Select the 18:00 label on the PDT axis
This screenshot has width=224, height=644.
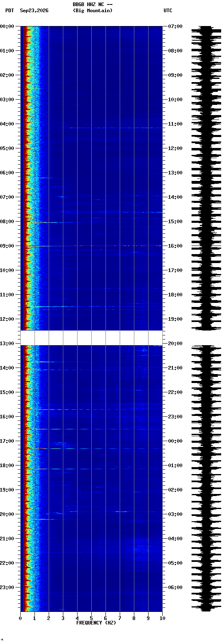tap(7, 466)
